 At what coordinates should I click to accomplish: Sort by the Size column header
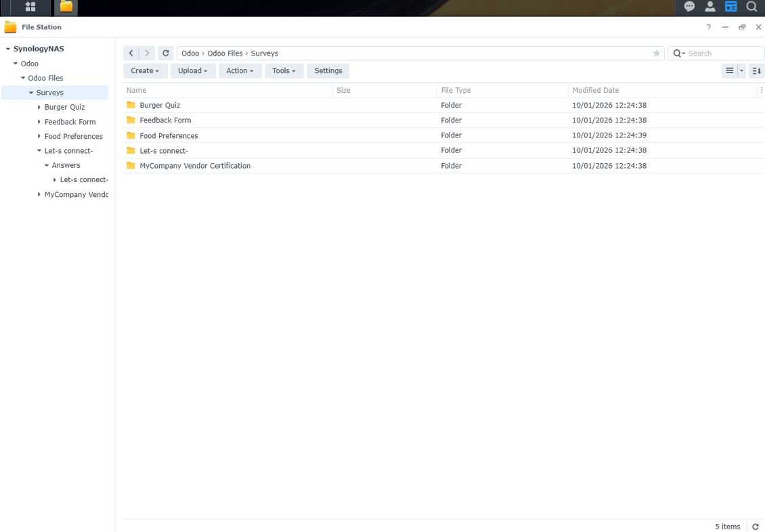point(385,90)
